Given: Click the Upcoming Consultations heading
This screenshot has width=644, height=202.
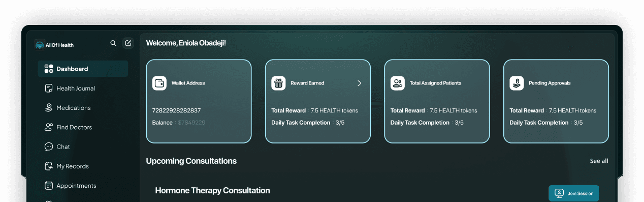Looking at the screenshot, I should (x=191, y=161).
